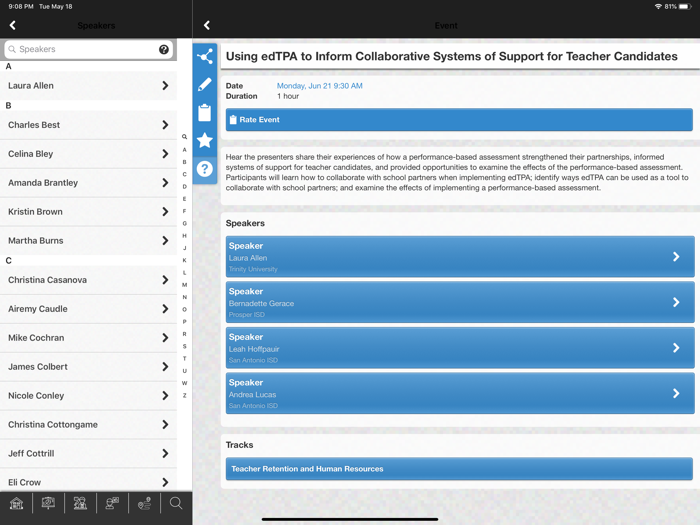
Task: Select Eli Crow in the speakers list
Action: (x=88, y=481)
